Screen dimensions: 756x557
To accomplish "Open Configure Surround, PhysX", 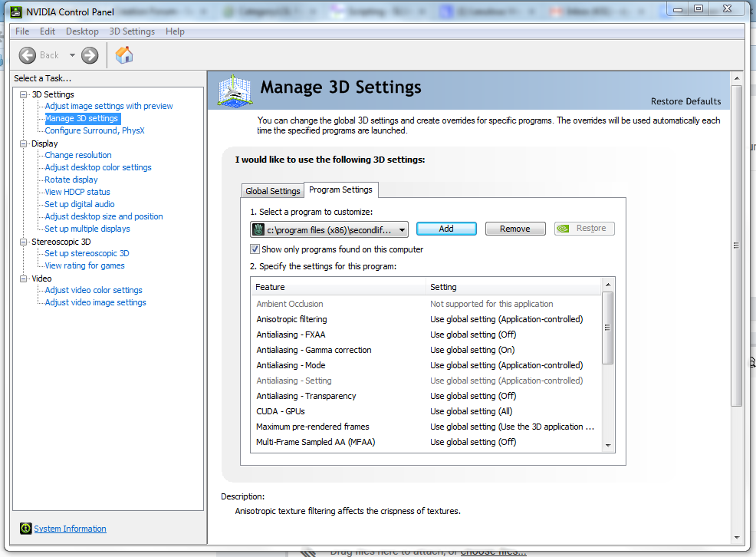I will pyautogui.click(x=94, y=130).
